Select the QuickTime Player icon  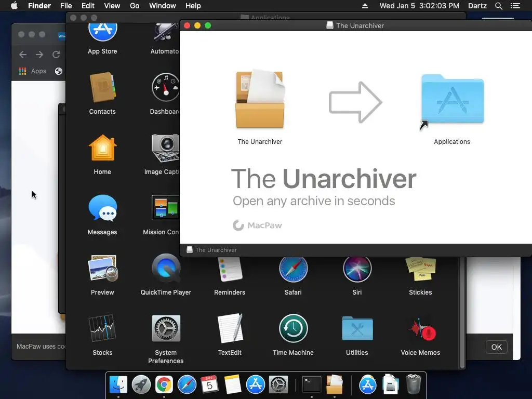166,269
